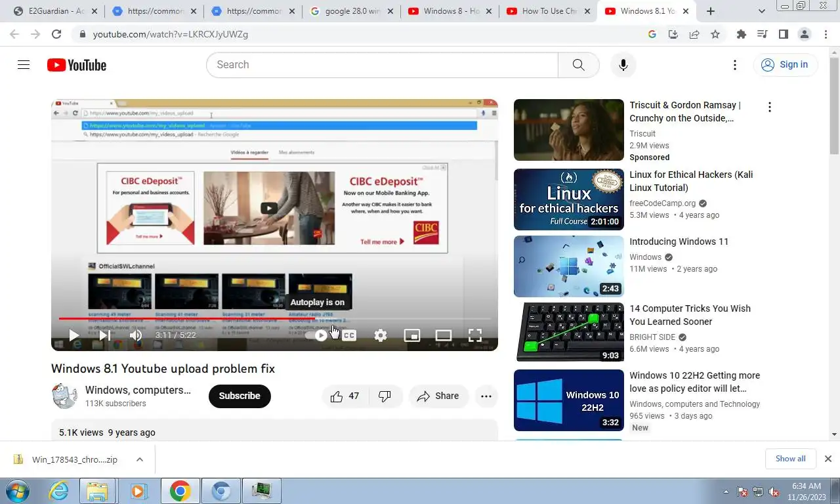
Task: Switch to E2Guardian tab
Action: click(x=56, y=11)
